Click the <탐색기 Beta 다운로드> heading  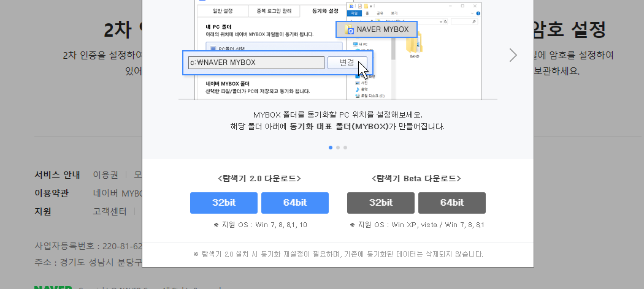coord(416,179)
